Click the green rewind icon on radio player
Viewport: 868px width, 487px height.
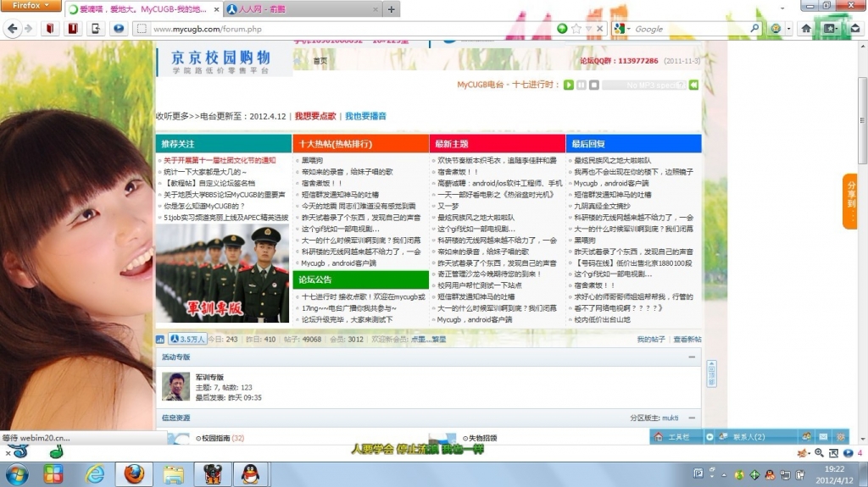coord(693,85)
